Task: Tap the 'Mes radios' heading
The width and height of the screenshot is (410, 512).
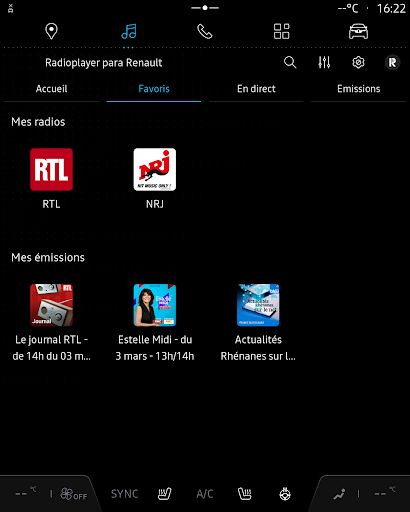Action: [38, 122]
